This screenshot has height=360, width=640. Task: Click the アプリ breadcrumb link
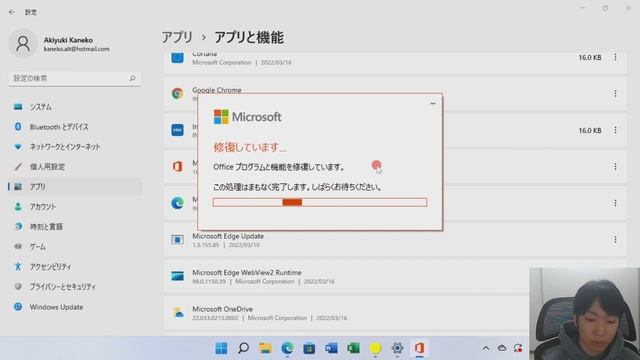[x=177, y=37]
